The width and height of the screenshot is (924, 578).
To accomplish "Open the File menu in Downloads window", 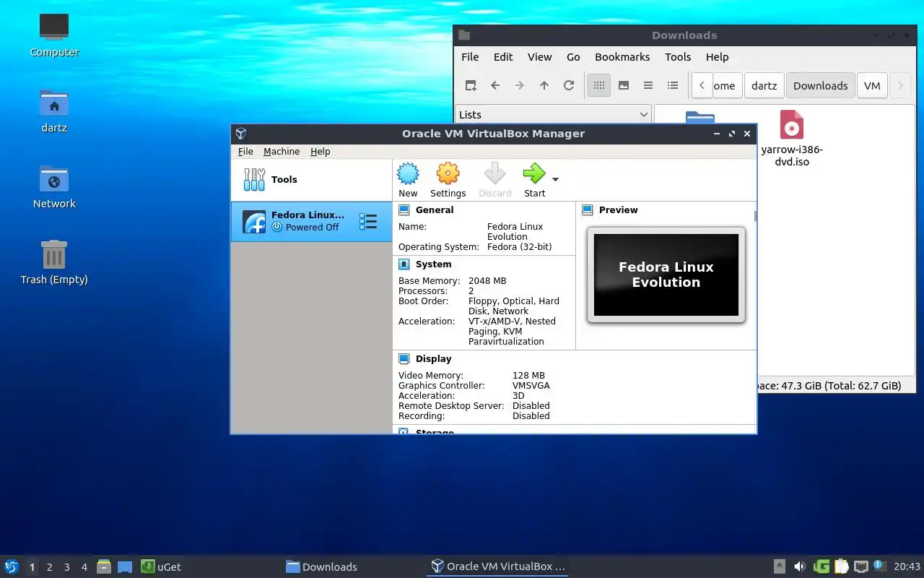I will 470,57.
